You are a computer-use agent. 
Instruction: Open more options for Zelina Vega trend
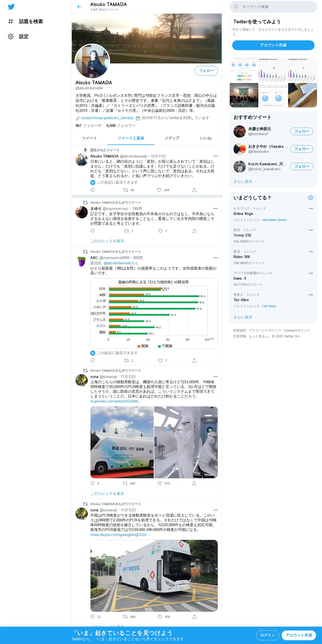point(311,209)
